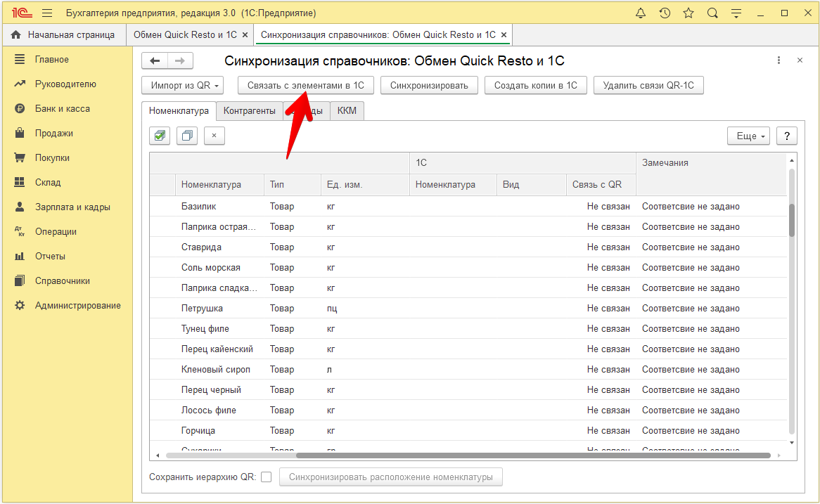Open help with question mark button
820x504 pixels.
pos(786,136)
